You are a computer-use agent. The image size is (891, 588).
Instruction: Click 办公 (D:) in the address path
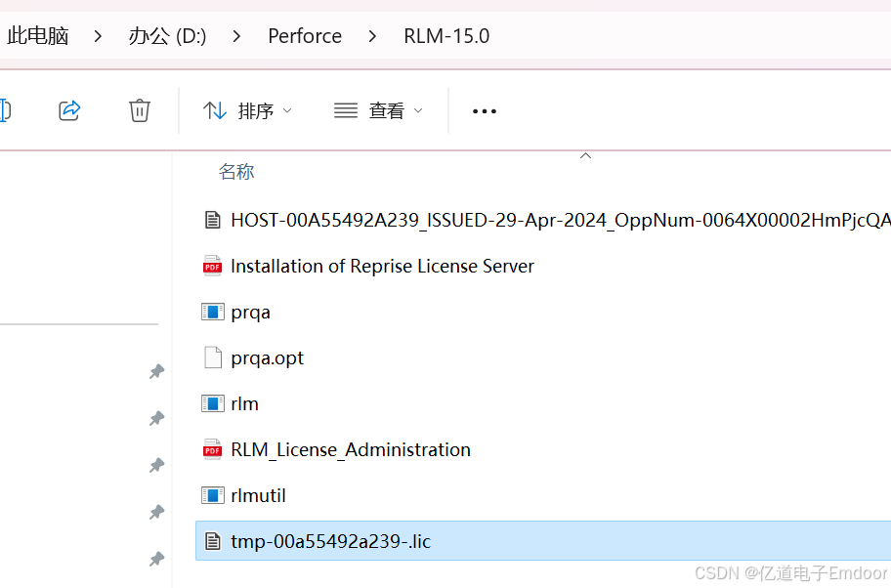tap(166, 35)
